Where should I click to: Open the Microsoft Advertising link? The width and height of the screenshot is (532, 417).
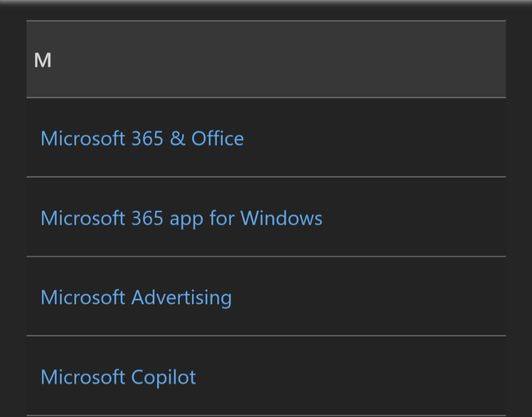pos(136,298)
